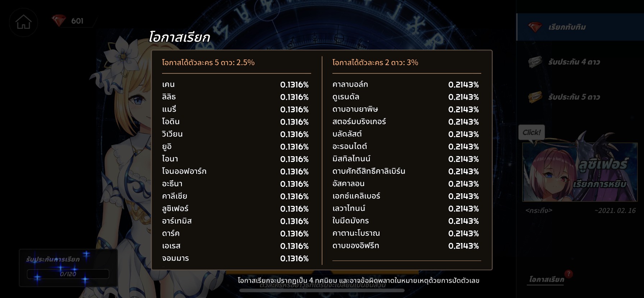Tap the horizontal scroll bar below panel

pyautogui.click(x=322, y=290)
